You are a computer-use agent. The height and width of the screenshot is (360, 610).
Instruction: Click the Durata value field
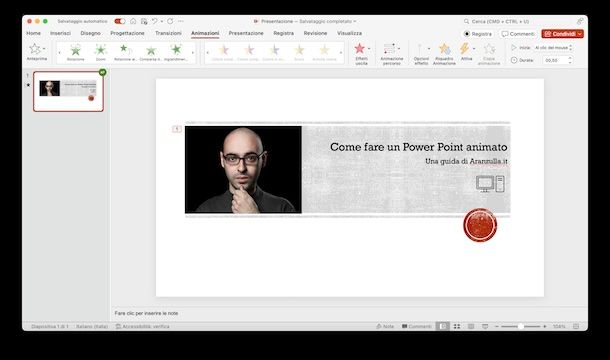click(554, 60)
